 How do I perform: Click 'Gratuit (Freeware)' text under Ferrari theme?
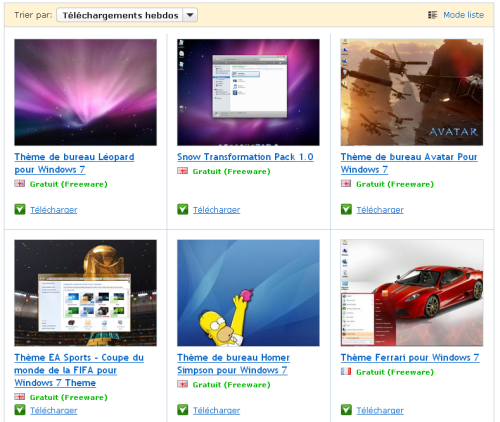395,372
